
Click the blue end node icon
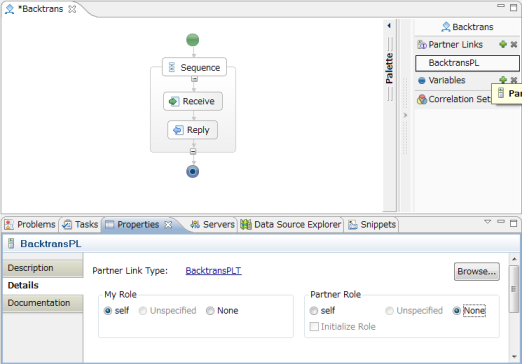pyautogui.click(x=193, y=172)
